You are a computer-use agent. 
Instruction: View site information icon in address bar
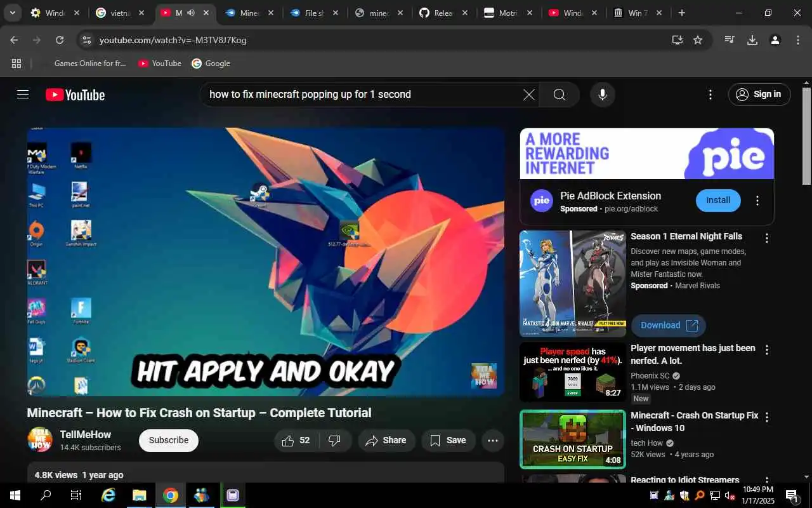click(87, 40)
